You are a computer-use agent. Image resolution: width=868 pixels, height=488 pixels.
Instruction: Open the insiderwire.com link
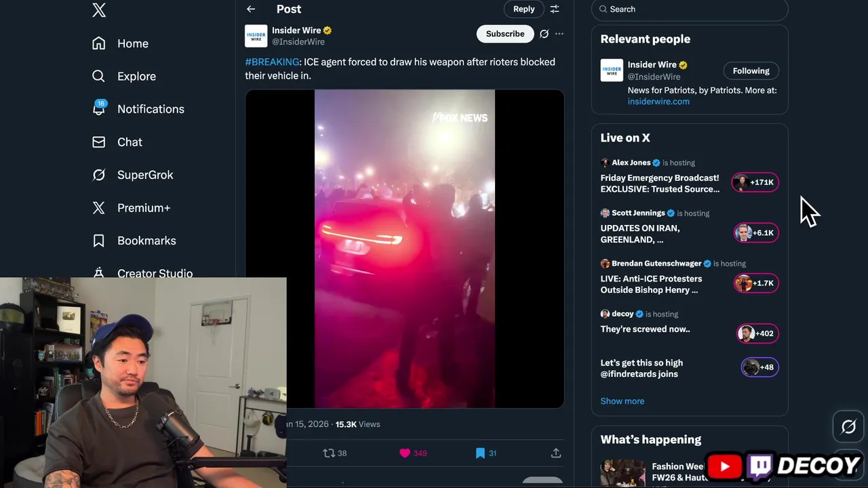658,102
